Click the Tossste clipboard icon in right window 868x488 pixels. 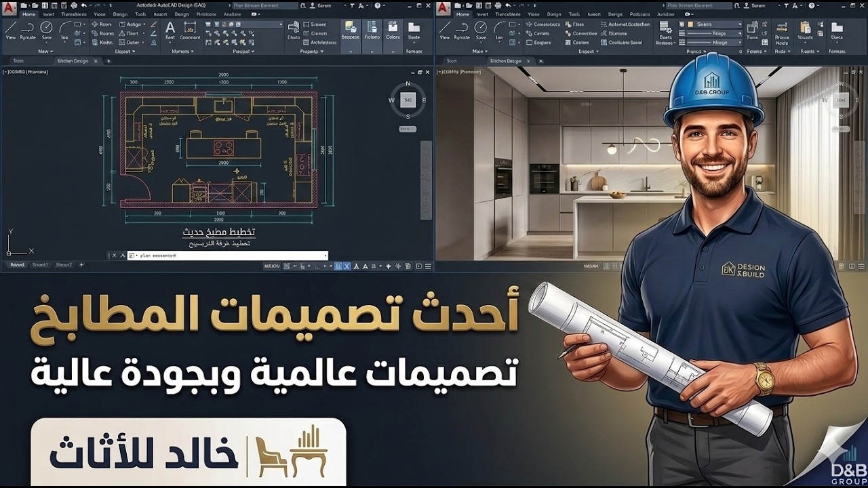point(805,30)
